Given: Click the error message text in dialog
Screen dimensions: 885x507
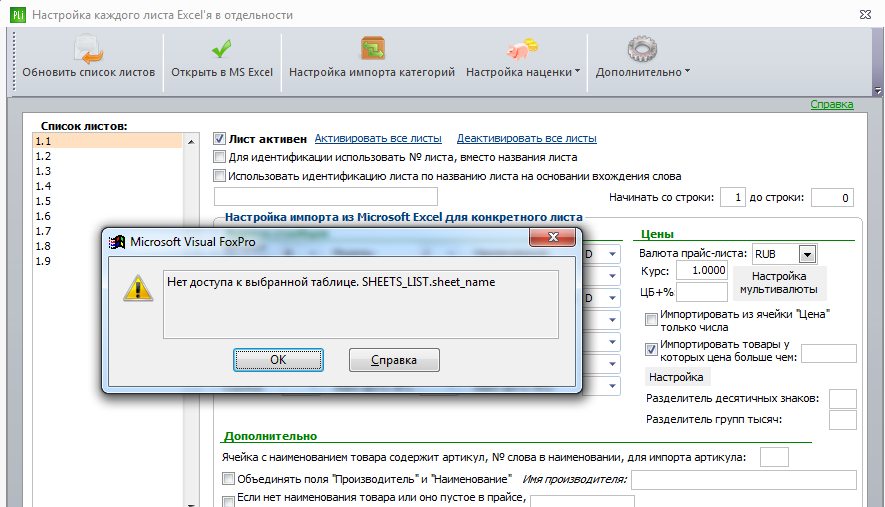Looking at the screenshot, I should click(331, 282).
